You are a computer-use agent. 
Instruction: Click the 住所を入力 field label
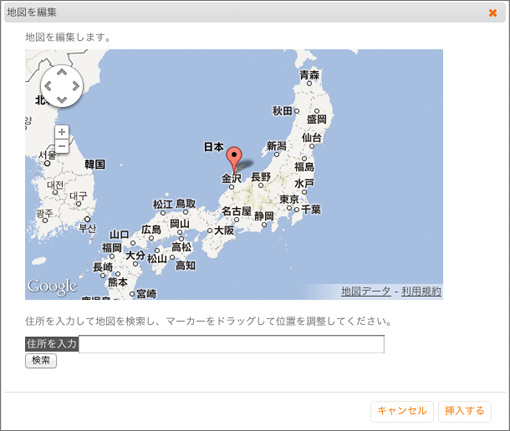pos(52,344)
